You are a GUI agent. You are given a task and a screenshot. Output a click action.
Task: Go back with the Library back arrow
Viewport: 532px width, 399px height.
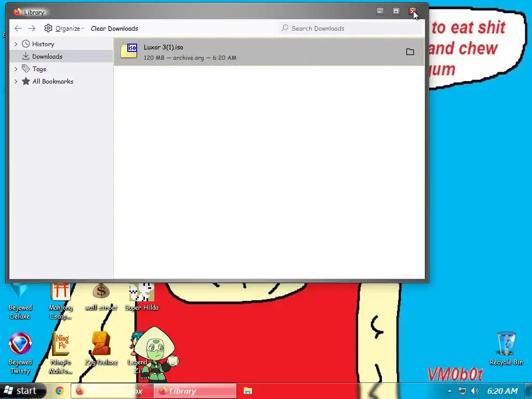(18, 29)
